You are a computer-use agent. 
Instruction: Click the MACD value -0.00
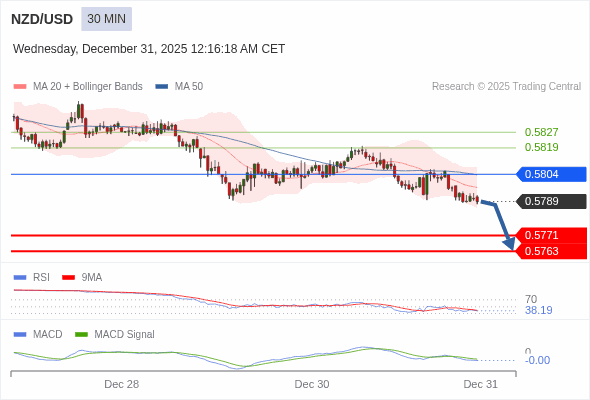pyautogui.click(x=537, y=360)
